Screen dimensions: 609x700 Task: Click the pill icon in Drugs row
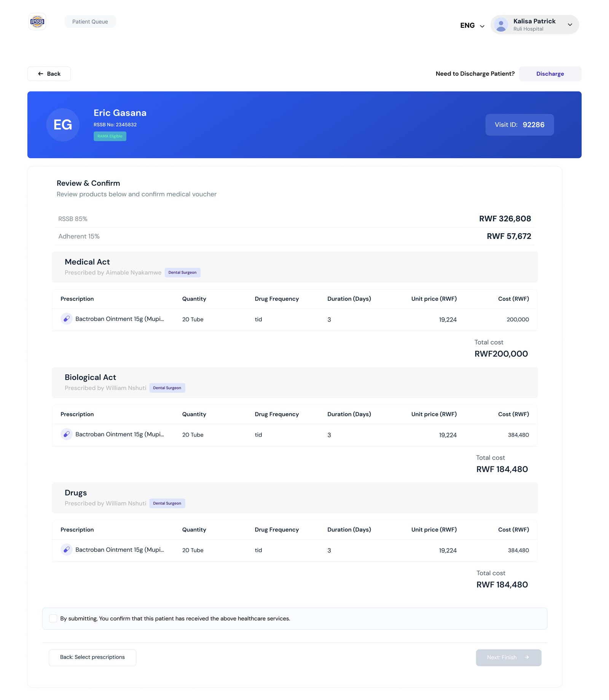(67, 550)
